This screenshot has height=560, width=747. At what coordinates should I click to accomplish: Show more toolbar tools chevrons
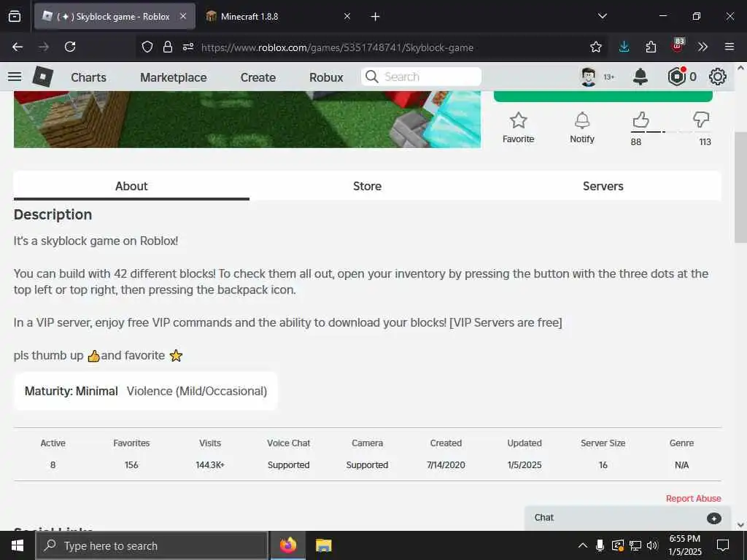[703, 47]
